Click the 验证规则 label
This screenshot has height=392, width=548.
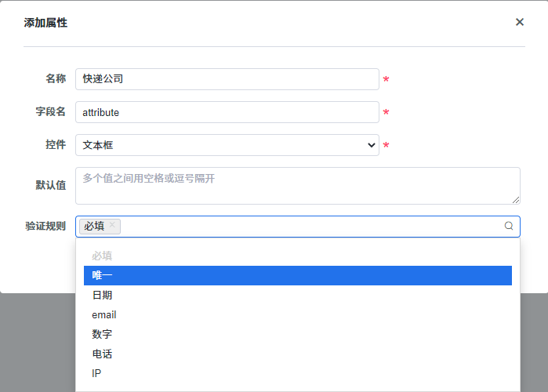45,227
